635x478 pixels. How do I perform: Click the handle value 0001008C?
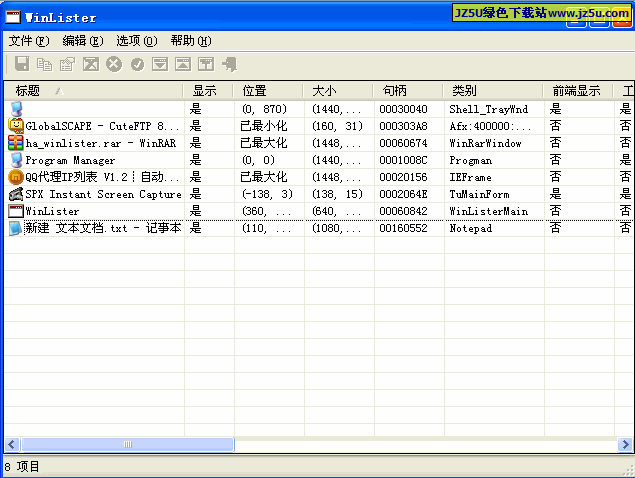pyautogui.click(x=403, y=160)
